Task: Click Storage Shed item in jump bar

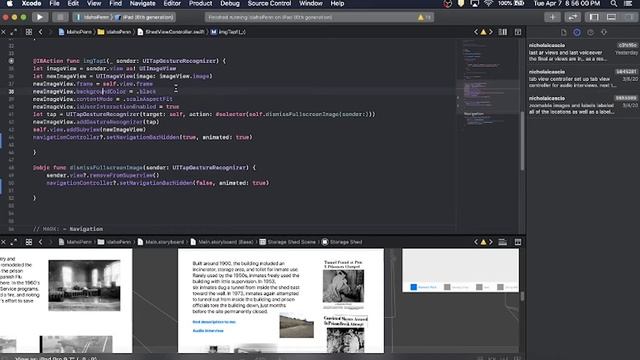Action: point(342,242)
